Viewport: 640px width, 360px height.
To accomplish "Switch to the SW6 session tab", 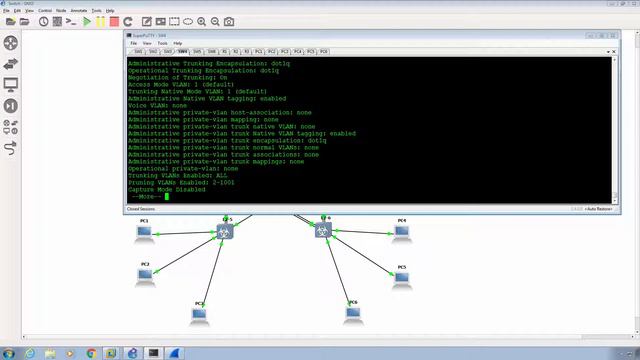I will click(211, 52).
